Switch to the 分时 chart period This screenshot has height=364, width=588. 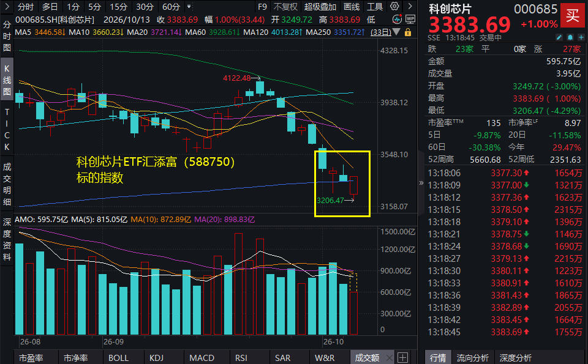[x=26, y=7]
